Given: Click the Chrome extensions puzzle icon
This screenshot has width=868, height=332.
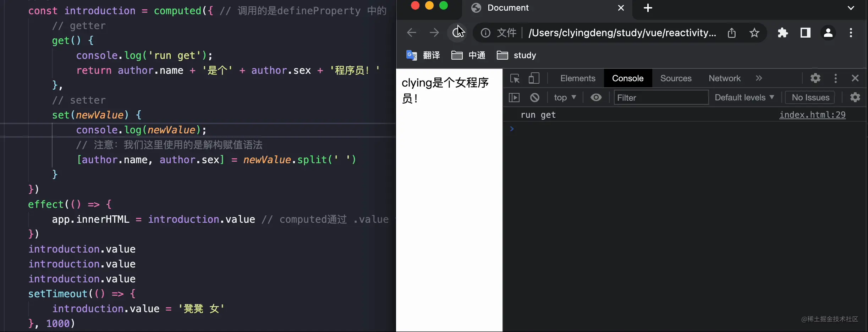Looking at the screenshot, I should pos(782,33).
